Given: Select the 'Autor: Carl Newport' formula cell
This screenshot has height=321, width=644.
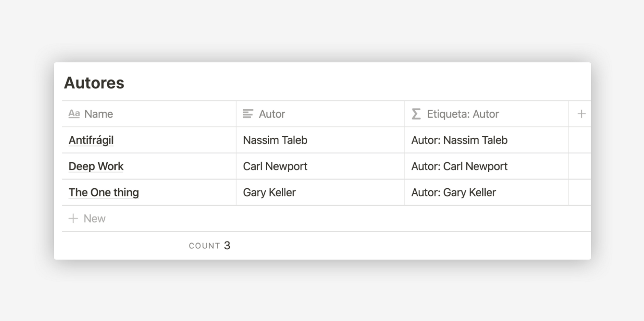Looking at the screenshot, I should (459, 166).
